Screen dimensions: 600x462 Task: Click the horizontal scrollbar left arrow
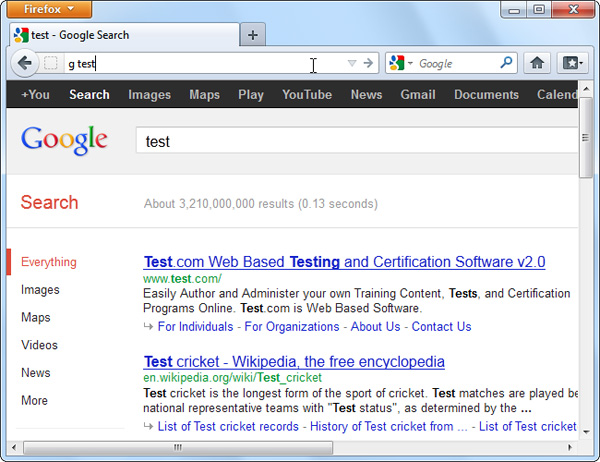(14, 447)
